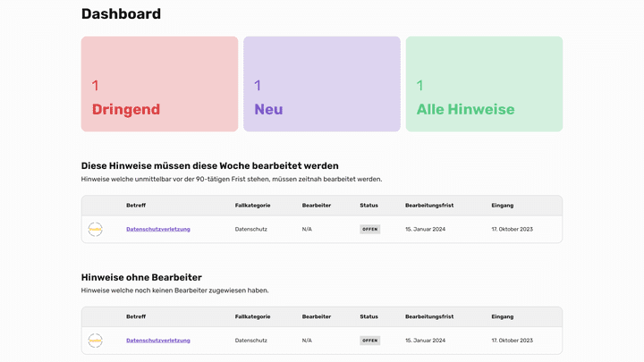The image size is (644, 362).
Task: Click 'Fallkategorie' header in the weekly-deadline table
Action: 251,206
